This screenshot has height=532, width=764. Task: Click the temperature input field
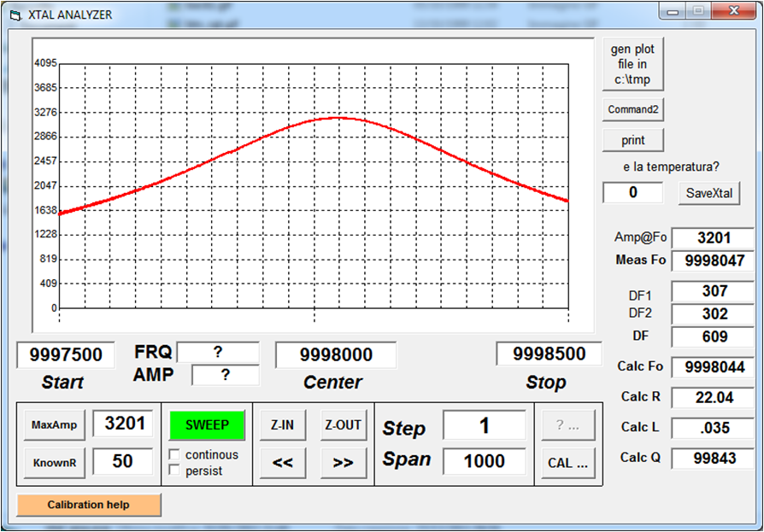[633, 192]
